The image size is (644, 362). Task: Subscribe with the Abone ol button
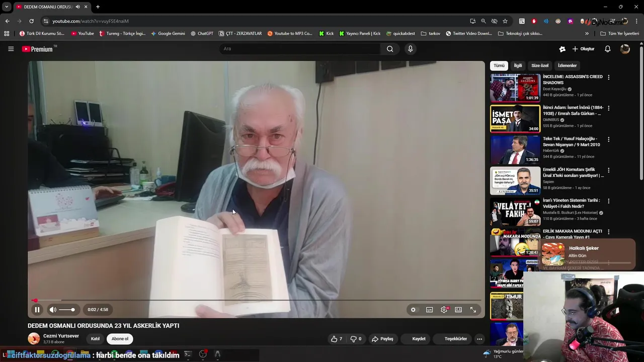click(120, 339)
